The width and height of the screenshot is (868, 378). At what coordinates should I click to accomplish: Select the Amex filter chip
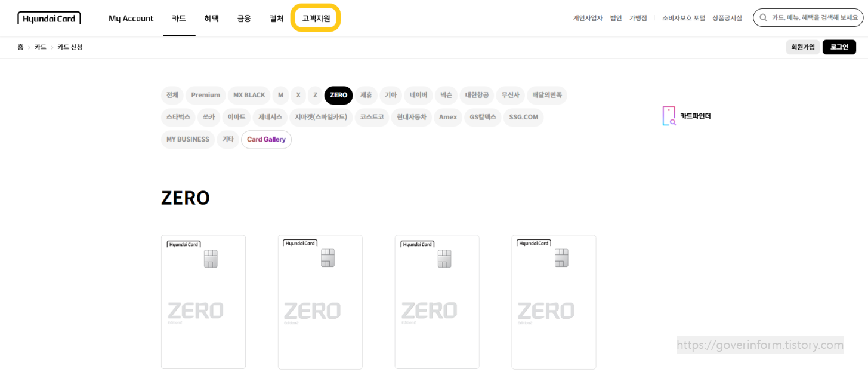[x=448, y=117]
